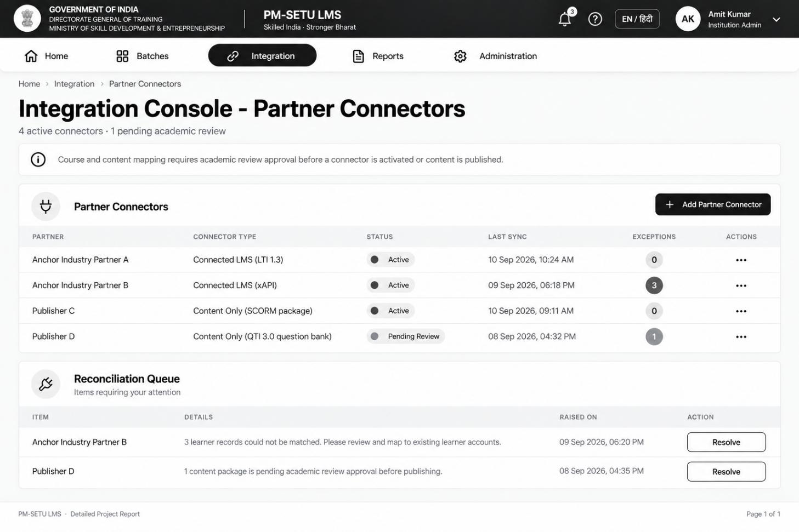Open the Reports tab

378,56
